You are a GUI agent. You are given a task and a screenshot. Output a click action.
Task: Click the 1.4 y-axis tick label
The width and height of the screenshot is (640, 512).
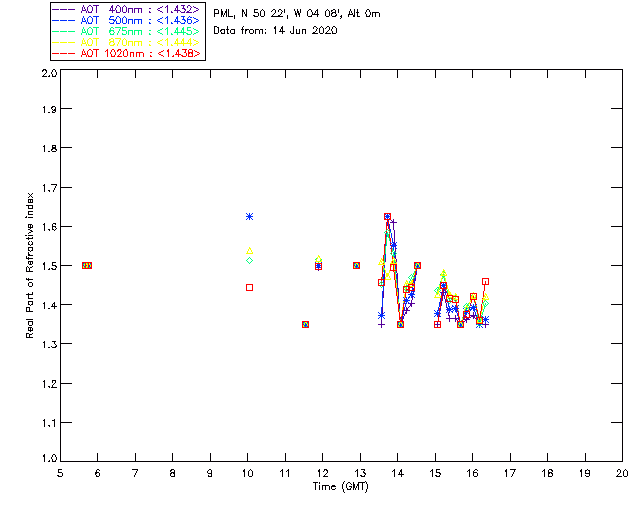(x=49, y=305)
